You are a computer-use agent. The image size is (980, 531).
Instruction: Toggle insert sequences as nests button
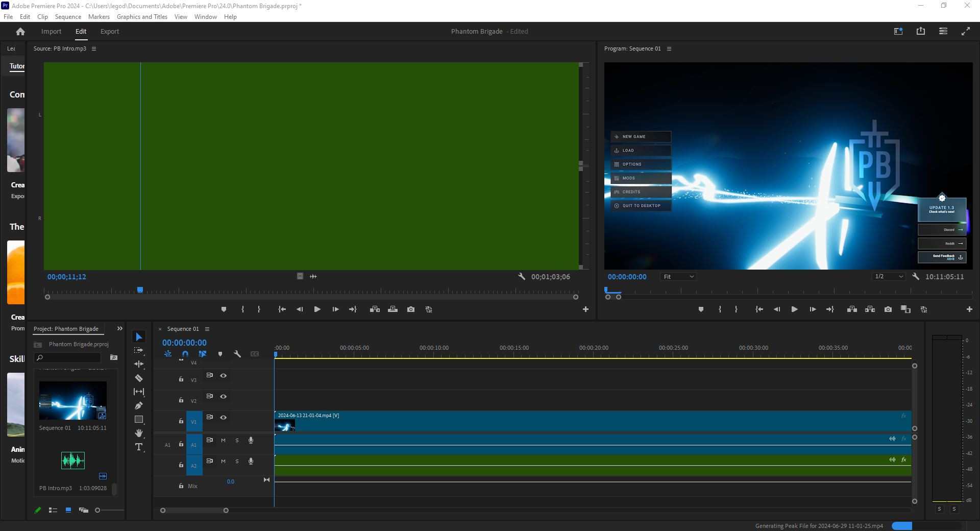pos(168,354)
